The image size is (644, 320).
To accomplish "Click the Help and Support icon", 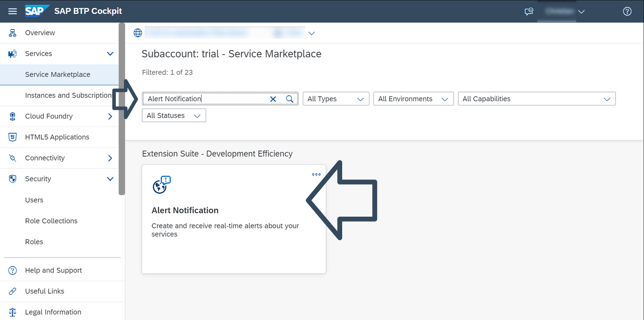I will tap(13, 270).
